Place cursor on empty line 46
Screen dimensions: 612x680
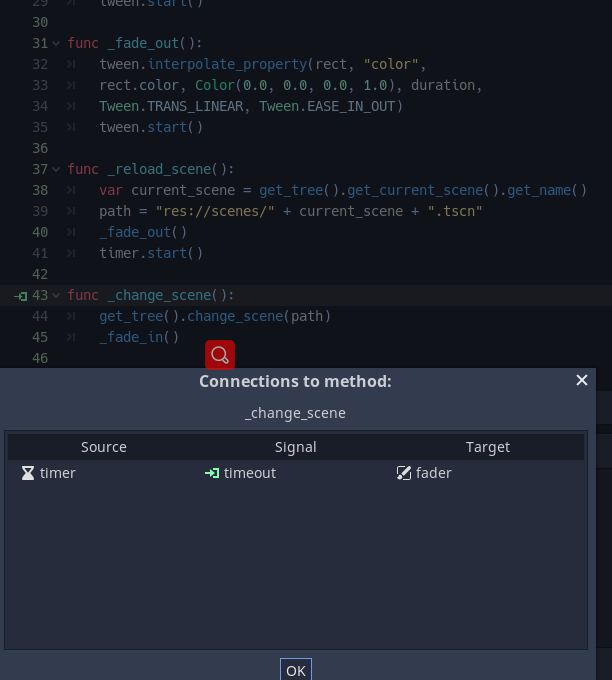click(x=300, y=358)
